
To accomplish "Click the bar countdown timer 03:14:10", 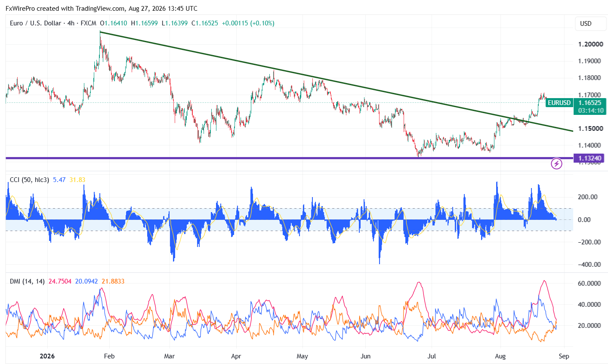I will coord(590,111).
